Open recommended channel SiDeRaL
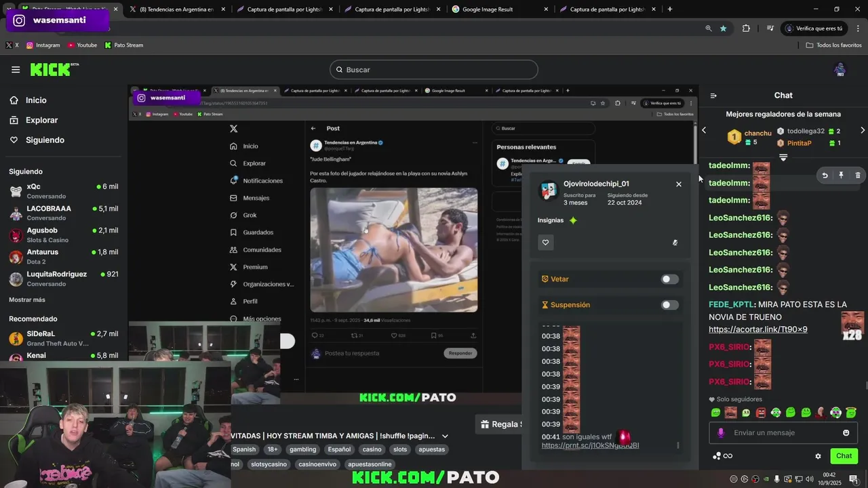This screenshot has width=868, height=488. 64,338
